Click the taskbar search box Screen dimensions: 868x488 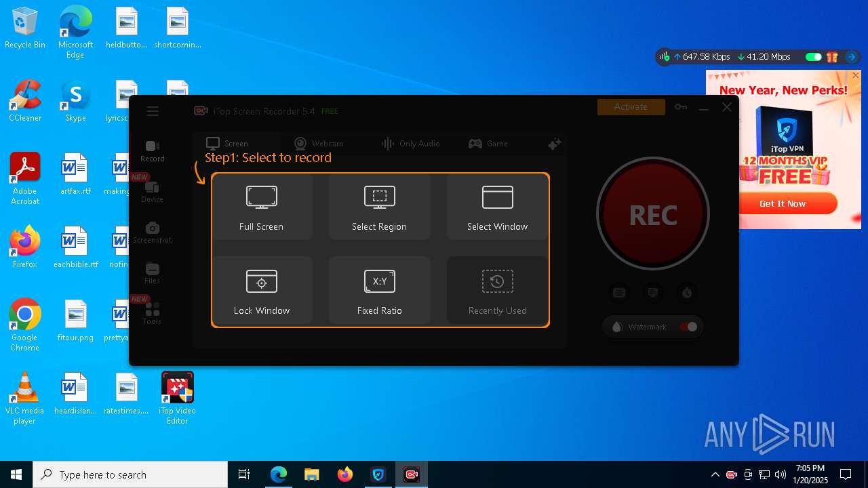click(130, 474)
